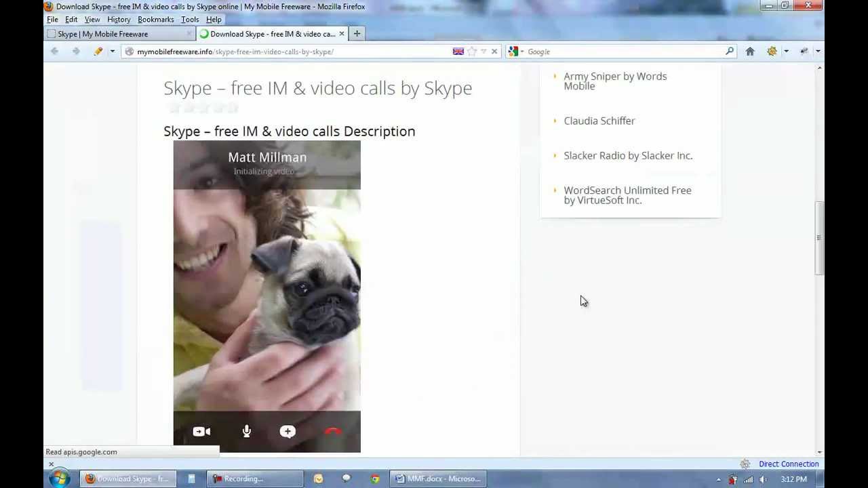Open a new tab with plus button
Image resolution: width=868 pixels, height=488 pixels.
[x=357, y=34]
